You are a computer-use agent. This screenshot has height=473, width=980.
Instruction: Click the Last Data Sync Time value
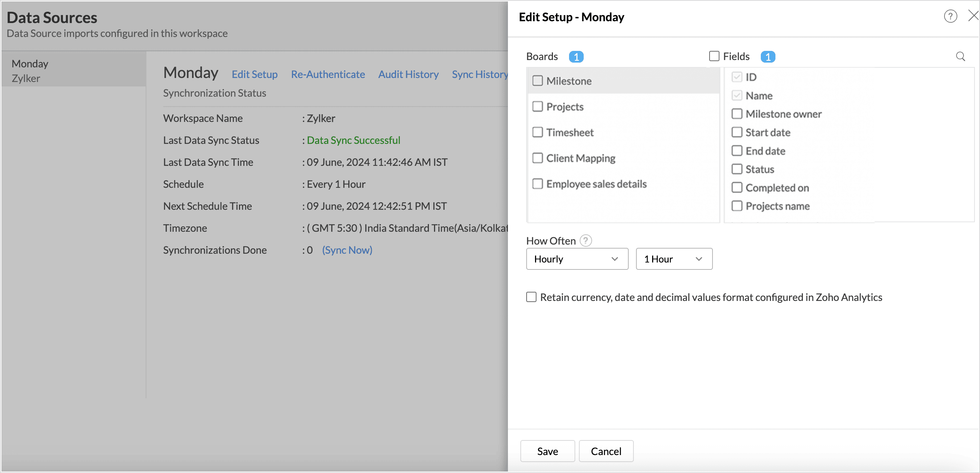pyautogui.click(x=377, y=162)
